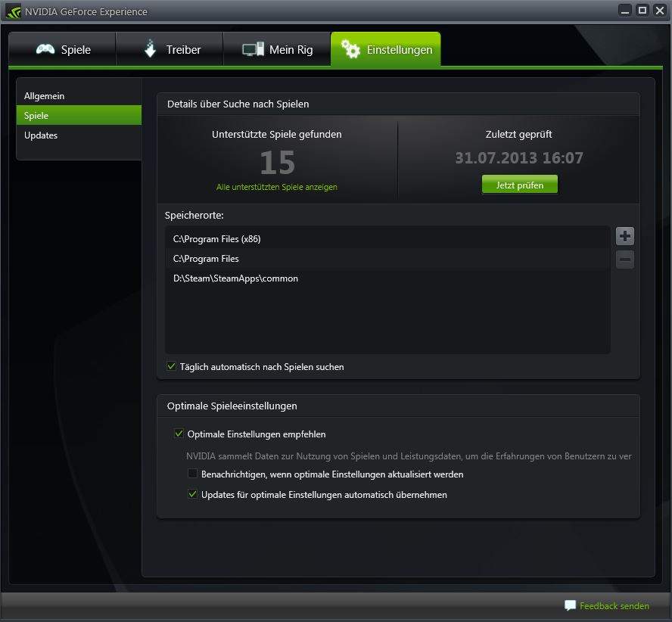Open the Updates settings section
The height and width of the screenshot is (622, 672).
coord(42,135)
